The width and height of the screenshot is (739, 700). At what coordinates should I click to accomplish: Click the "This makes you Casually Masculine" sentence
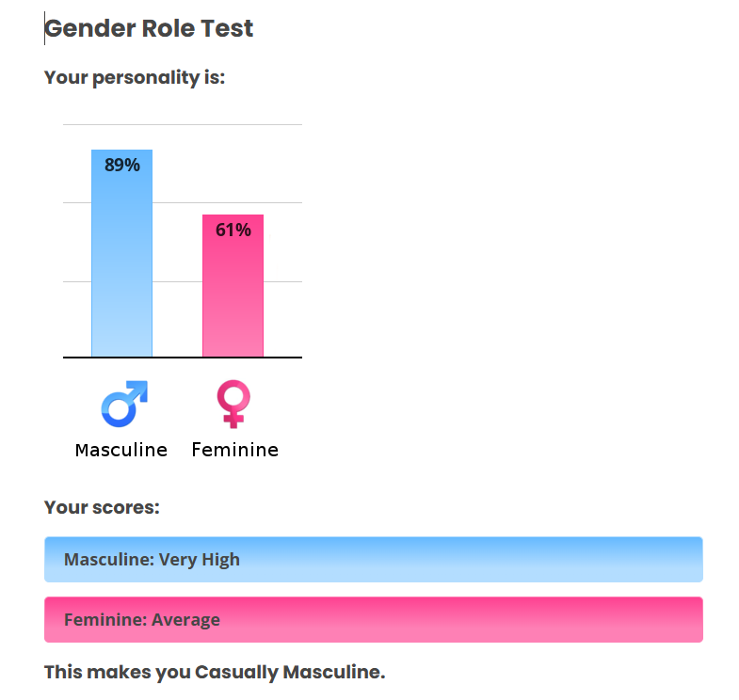point(215,673)
